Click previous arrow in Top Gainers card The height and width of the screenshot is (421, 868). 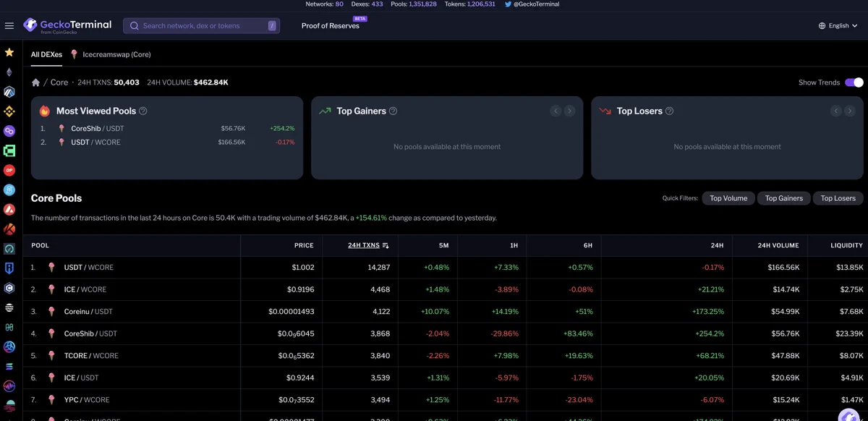(x=556, y=111)
